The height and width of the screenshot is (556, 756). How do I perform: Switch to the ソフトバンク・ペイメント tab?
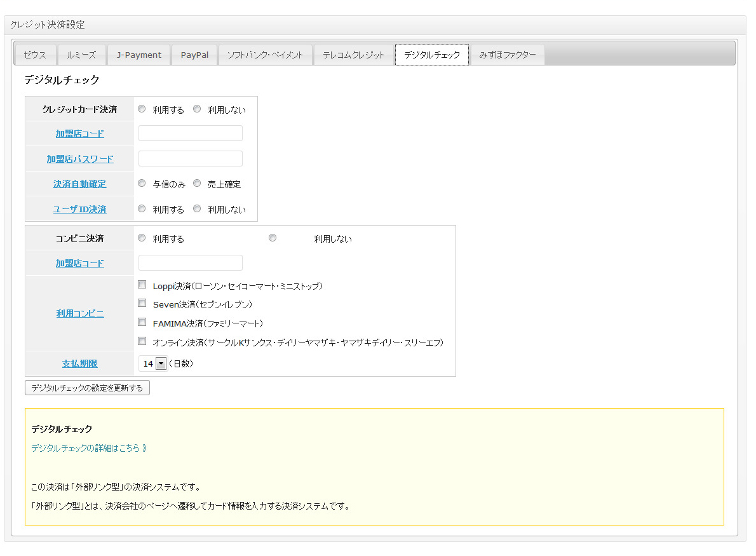(x=265, y=55)
